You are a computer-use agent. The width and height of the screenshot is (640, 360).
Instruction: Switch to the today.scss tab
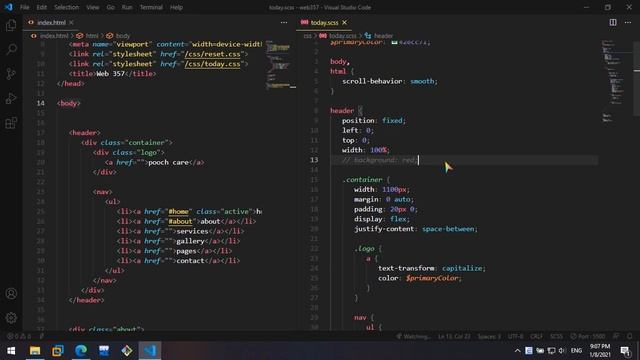point(324,22)
